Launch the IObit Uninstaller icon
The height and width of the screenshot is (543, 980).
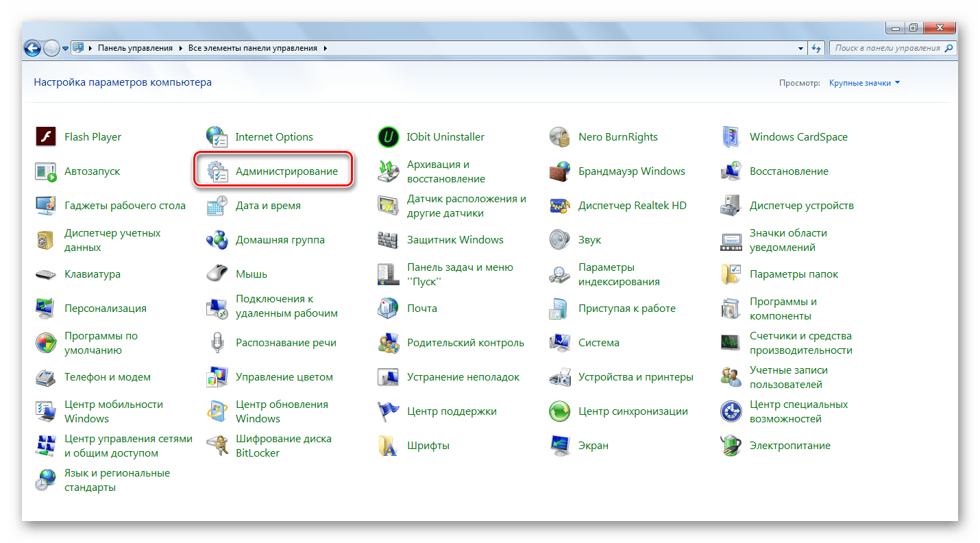(x=389, y=137)
